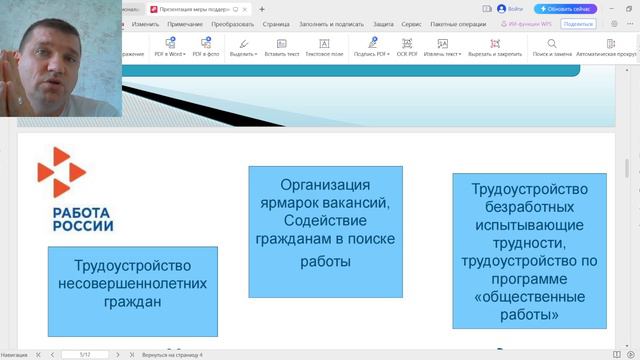Click the Трудоустройство безработных испытывающие трудности box
Screen dimensions: 640x360
click(x=529, y=251)
